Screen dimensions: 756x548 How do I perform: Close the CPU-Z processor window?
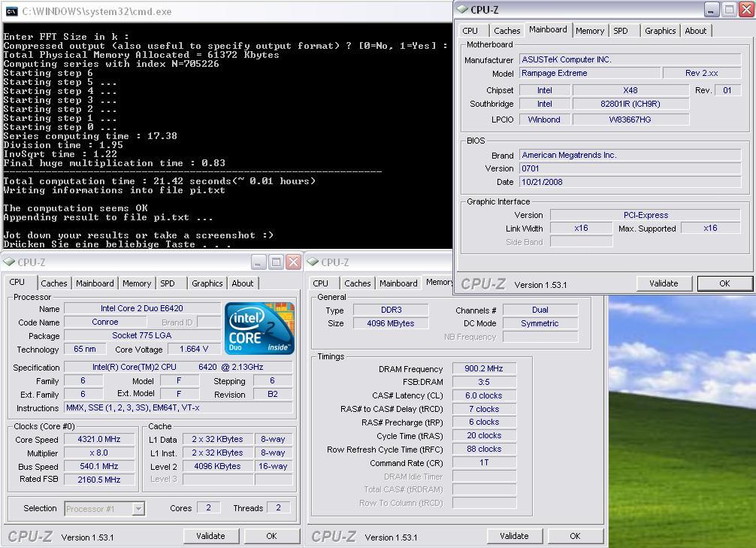pyautogui.click(x=293, y=262)
